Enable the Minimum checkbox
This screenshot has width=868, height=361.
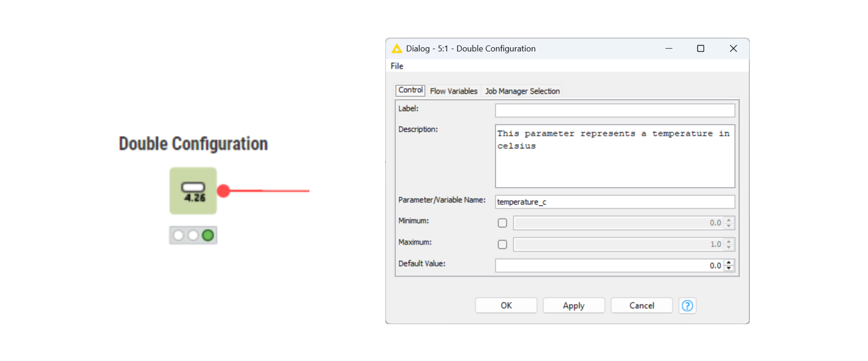point(502,223)
